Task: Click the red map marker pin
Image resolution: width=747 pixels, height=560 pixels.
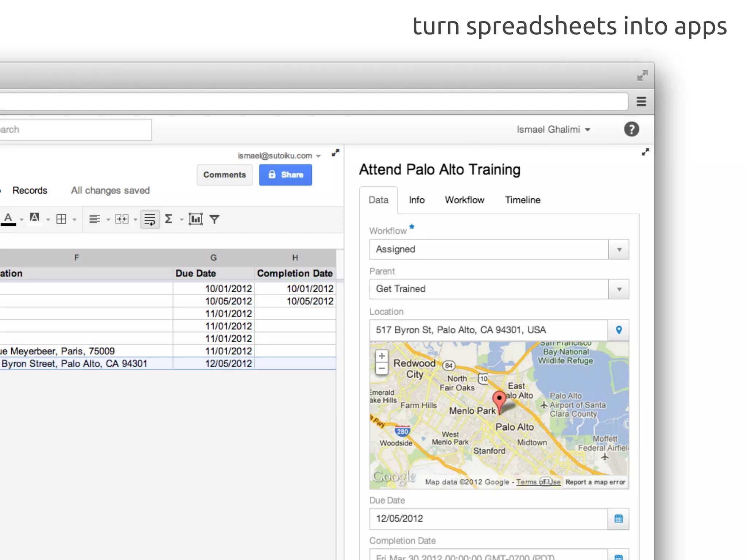Action: pyautogui.click(x=499, y=402)
